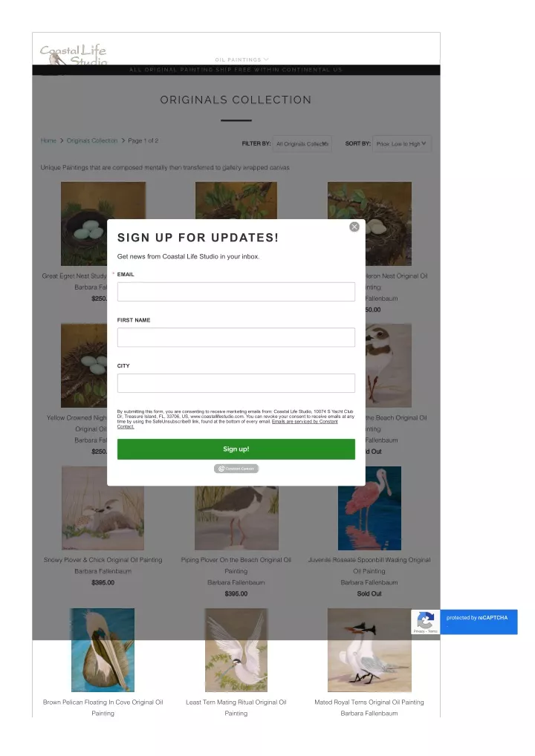This screenshot has width=535, height=756.
Task: Open the Sort By dropdown
Action: pos(402,143)
